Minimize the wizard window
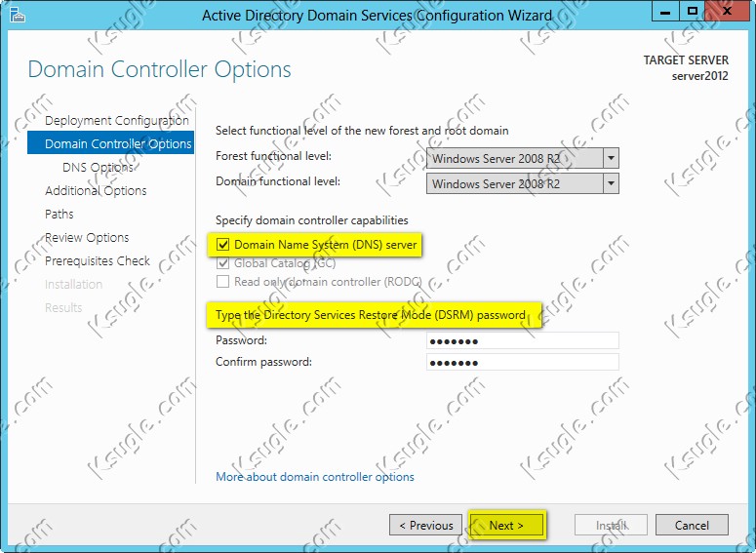The image size is (756, 553). click(665, 12)
